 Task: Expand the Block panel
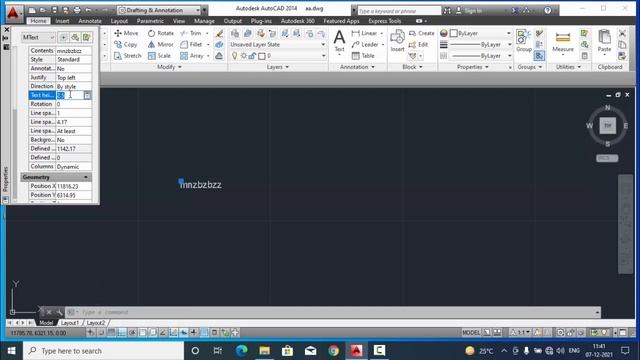click(412, 67)
